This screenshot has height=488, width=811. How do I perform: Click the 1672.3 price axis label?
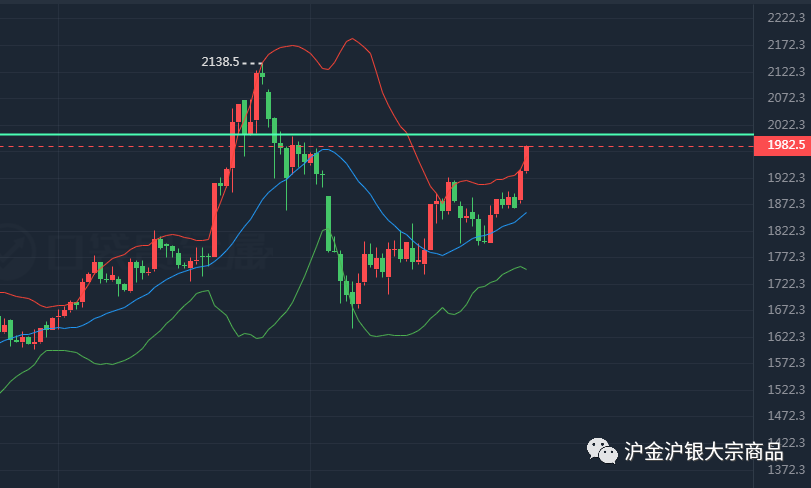[786, 310]
